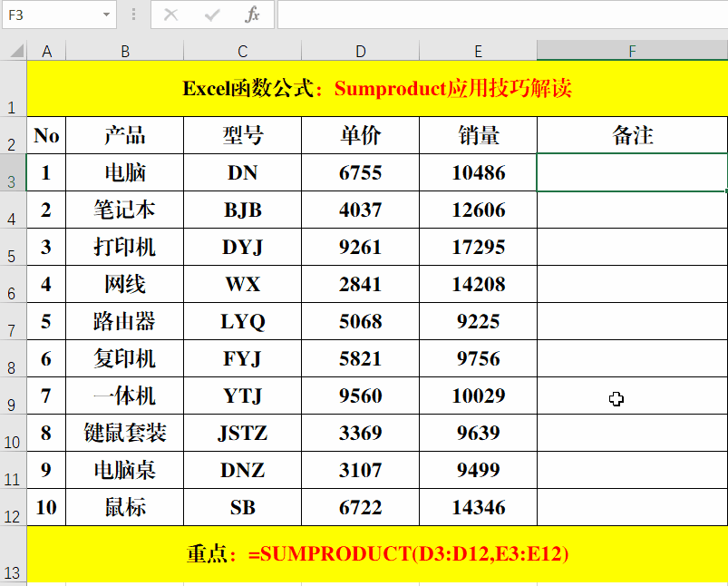
Task: Select the cell containing '打印机'
Action: point(125,247)
